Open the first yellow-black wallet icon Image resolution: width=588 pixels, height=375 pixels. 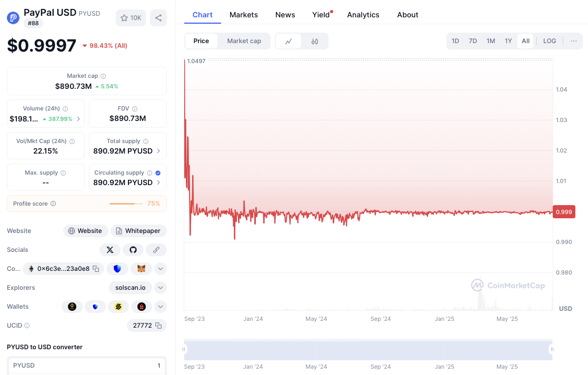[x=72, y=307]
